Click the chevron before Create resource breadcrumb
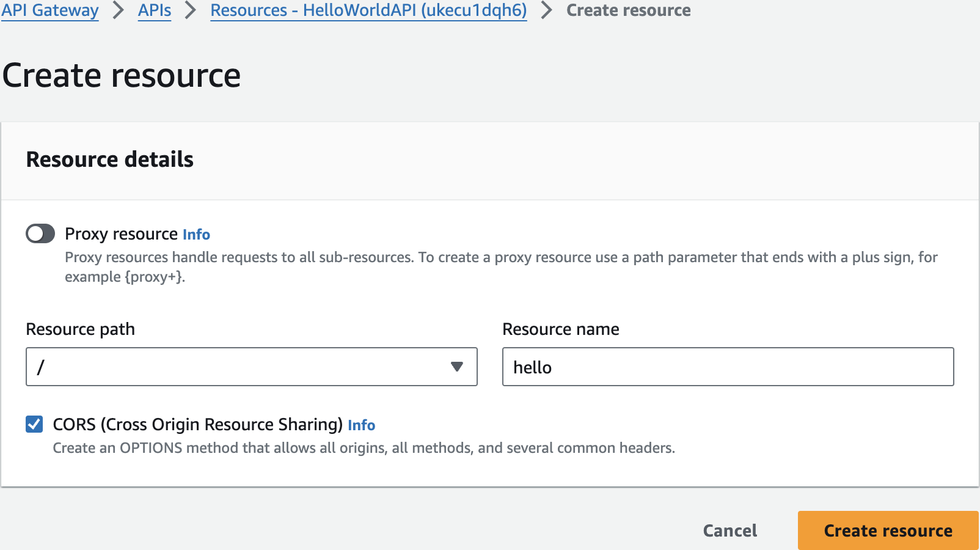 coord(547,10)
